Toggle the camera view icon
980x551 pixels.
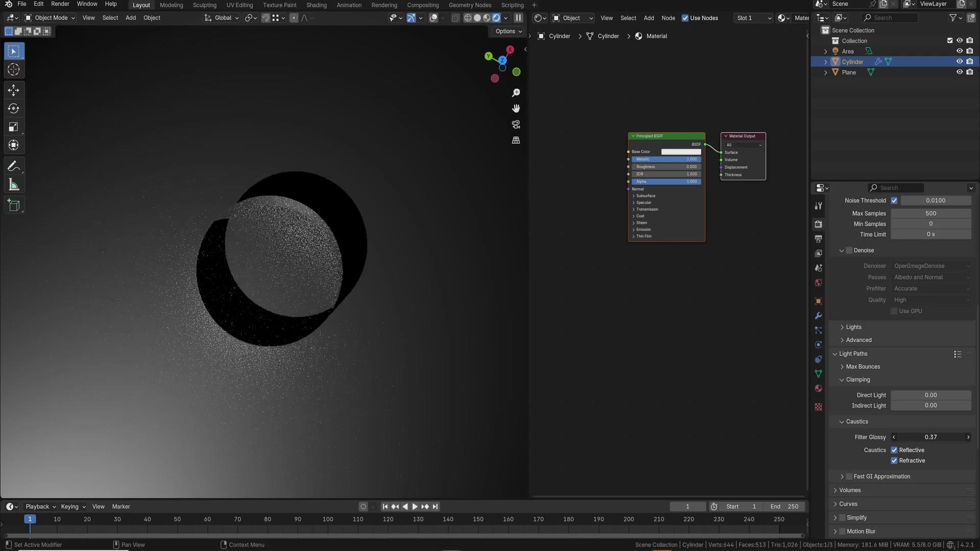click(516, 124)
